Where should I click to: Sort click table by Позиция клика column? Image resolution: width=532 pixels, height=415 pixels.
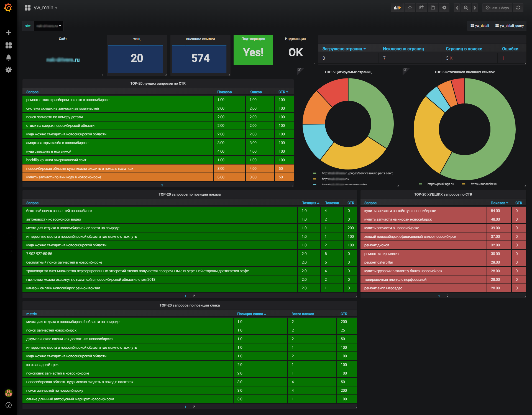pos(251,314)
